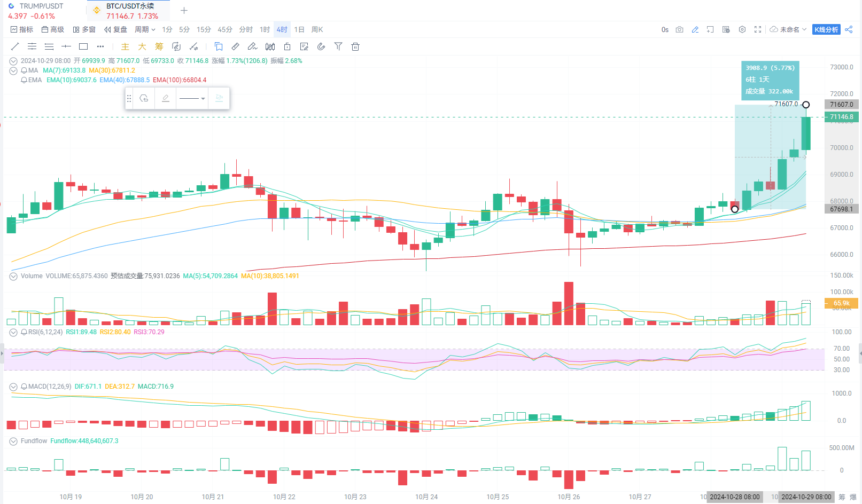Click the K线分析 button
The image size is (862, 504).
point(826,29)
